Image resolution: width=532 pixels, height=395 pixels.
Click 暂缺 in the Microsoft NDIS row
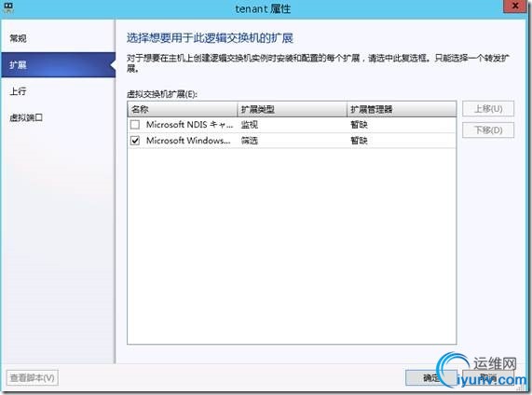click(359, 125)
